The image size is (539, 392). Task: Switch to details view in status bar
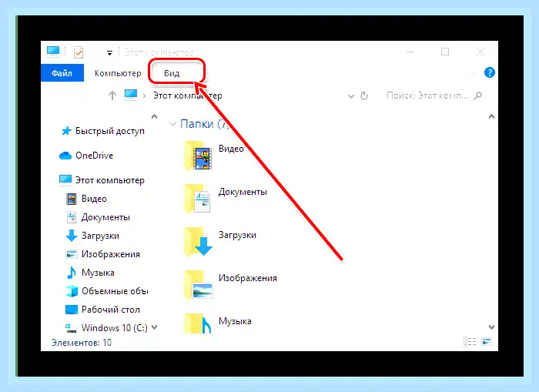pos(470,342)
